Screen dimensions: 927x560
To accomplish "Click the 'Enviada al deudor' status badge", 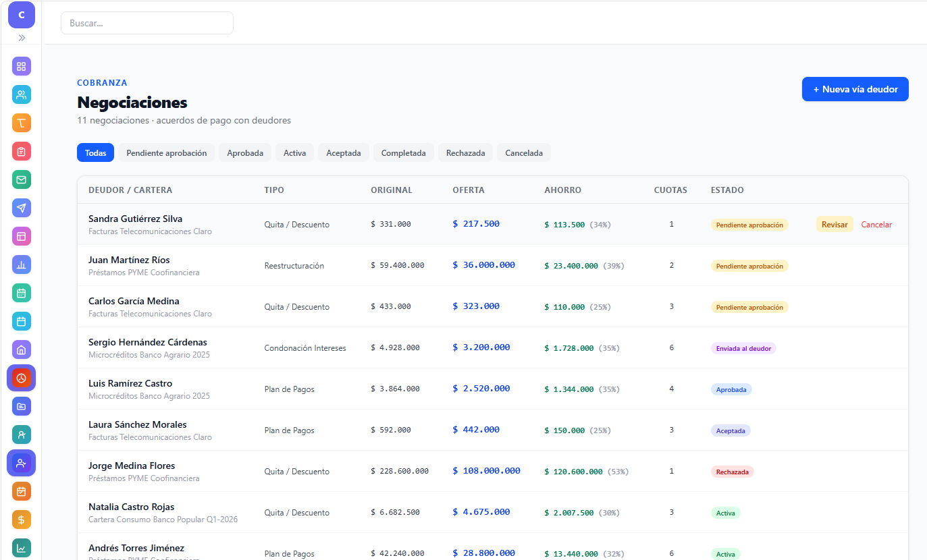I will [x=743, y=348].
